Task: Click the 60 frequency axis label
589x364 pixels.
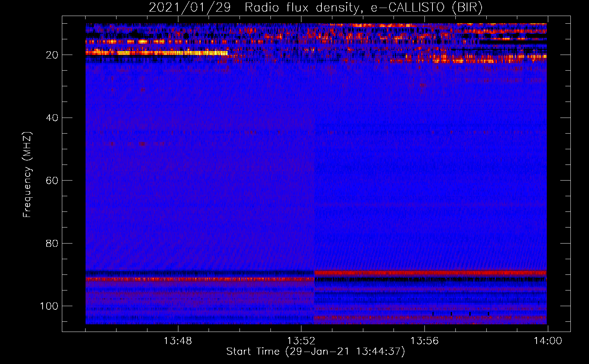Action: point(52,181)
